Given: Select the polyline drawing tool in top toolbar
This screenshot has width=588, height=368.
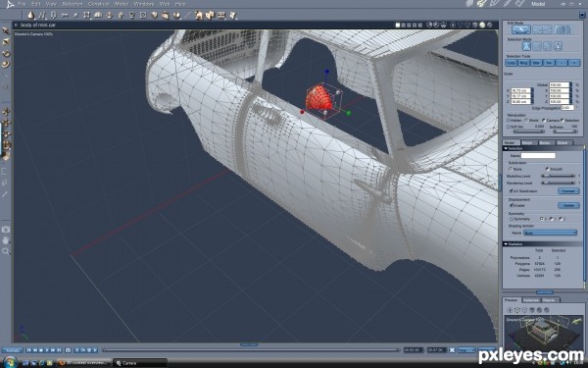Looking at the screenshot, I should coord(42,15).
